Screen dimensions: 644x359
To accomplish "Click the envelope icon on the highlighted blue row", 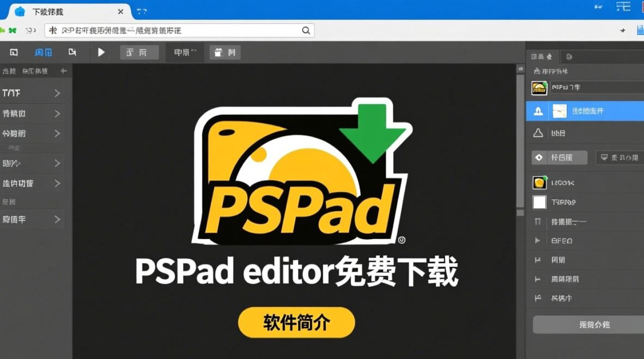I will coord(559,111).
